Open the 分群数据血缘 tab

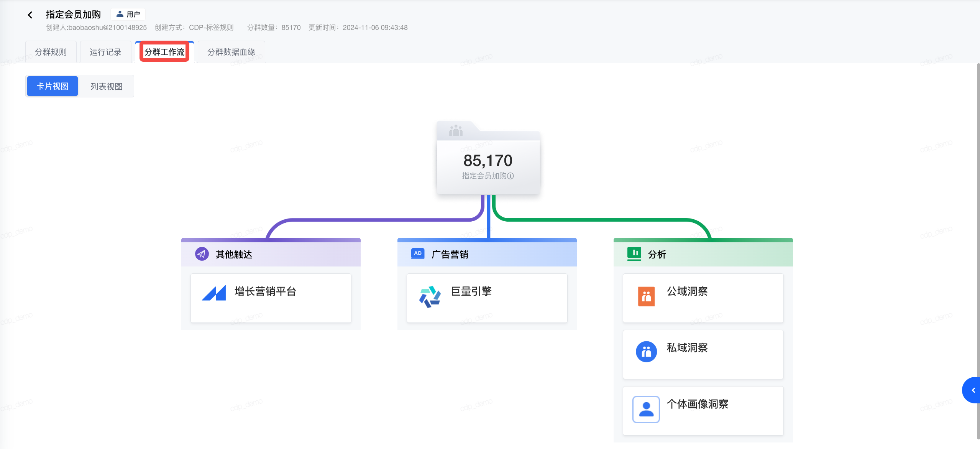tap(231, 52)
